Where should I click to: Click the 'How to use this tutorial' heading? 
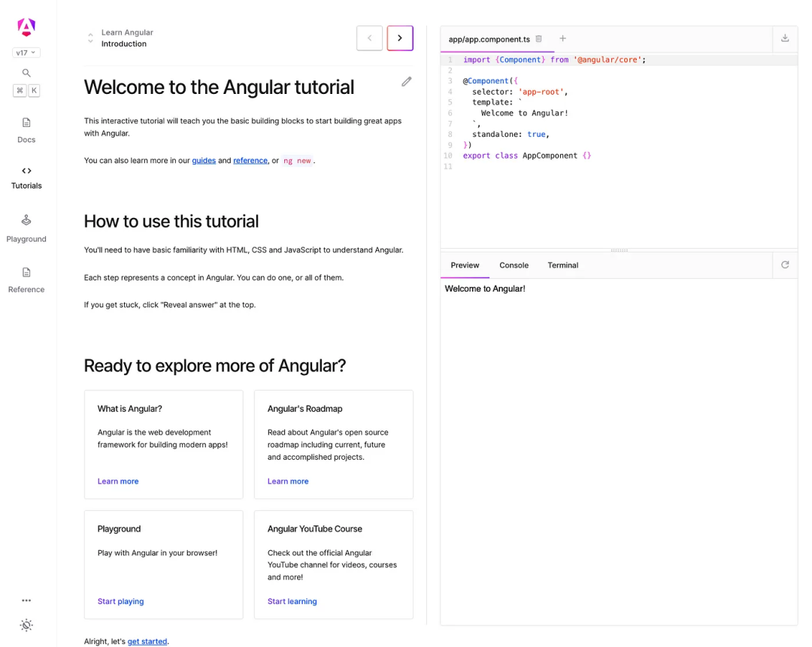(x=171, y=222)
